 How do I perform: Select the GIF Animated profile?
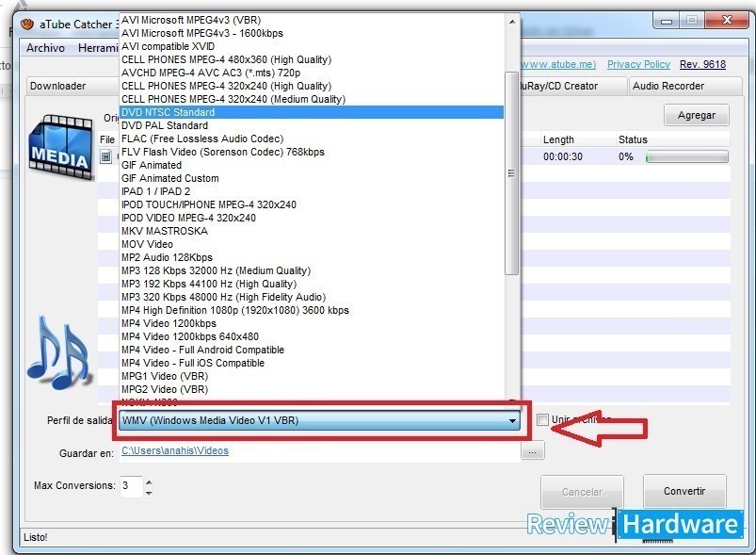[x=312, y=165]
